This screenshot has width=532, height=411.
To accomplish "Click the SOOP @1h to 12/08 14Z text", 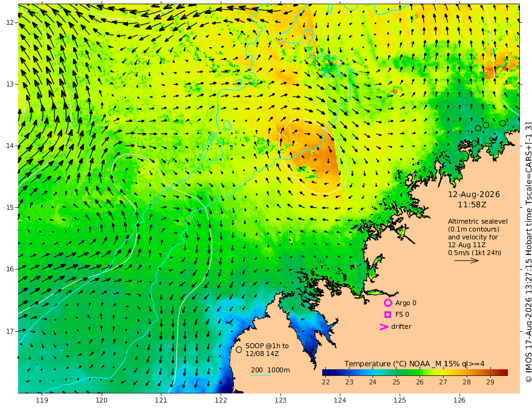I will click(267, 349).
